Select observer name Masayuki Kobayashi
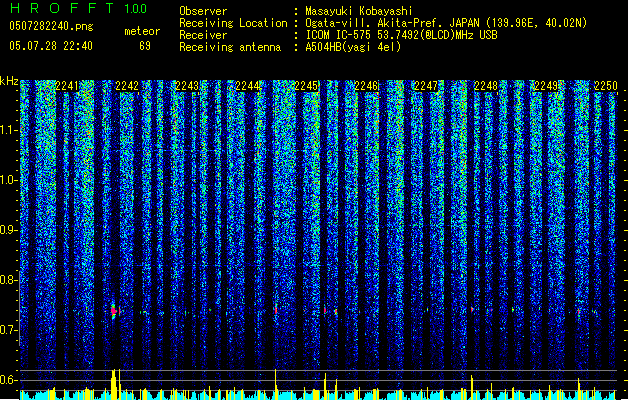This screenshot has height=400, width=629. [x=359, y=11]
